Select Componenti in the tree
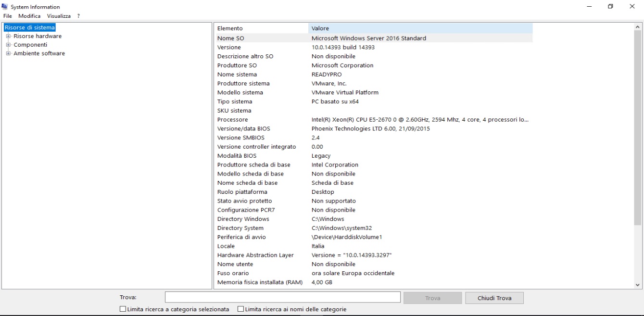Image resolution: width=644 pixels, height=316 pixels. click(30, 45)
